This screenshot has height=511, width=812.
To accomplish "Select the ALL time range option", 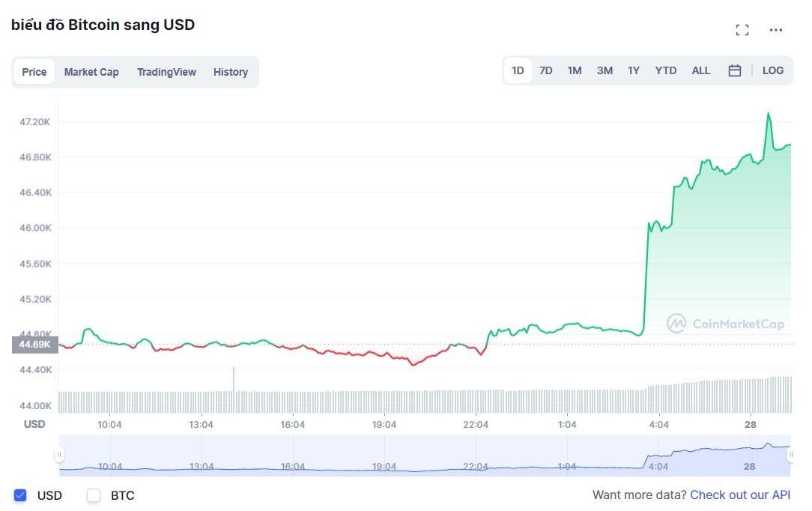I will [x=700, y=70].
